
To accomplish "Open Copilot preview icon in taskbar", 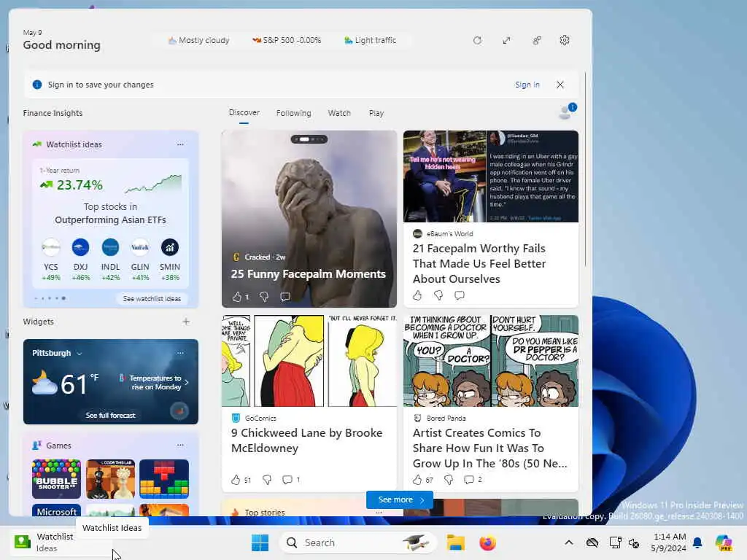I will point(724,542).
